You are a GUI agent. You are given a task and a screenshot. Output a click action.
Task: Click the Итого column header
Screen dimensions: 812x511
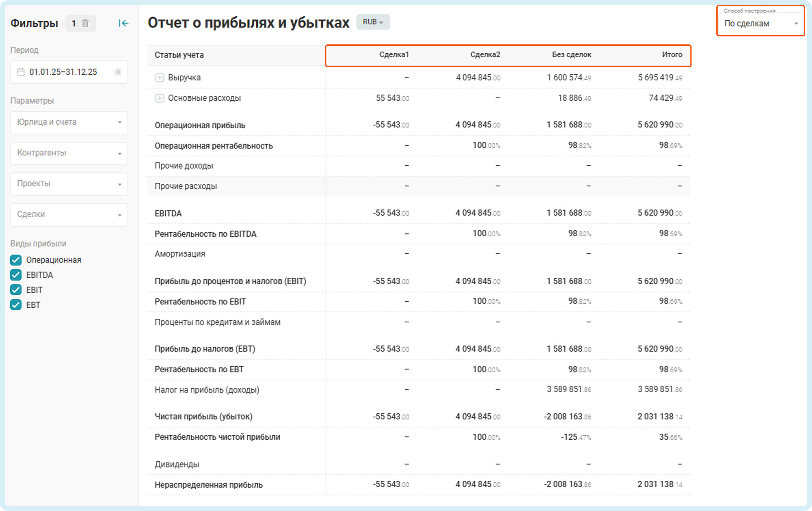pyautogui.click(x=672, y=55)
